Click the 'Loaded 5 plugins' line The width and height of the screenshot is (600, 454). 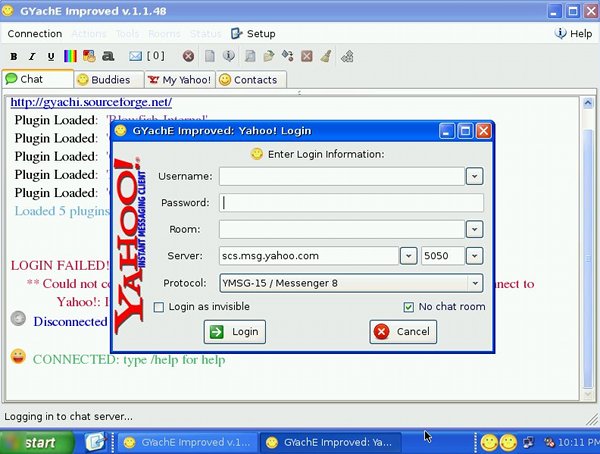click(62, 211)
